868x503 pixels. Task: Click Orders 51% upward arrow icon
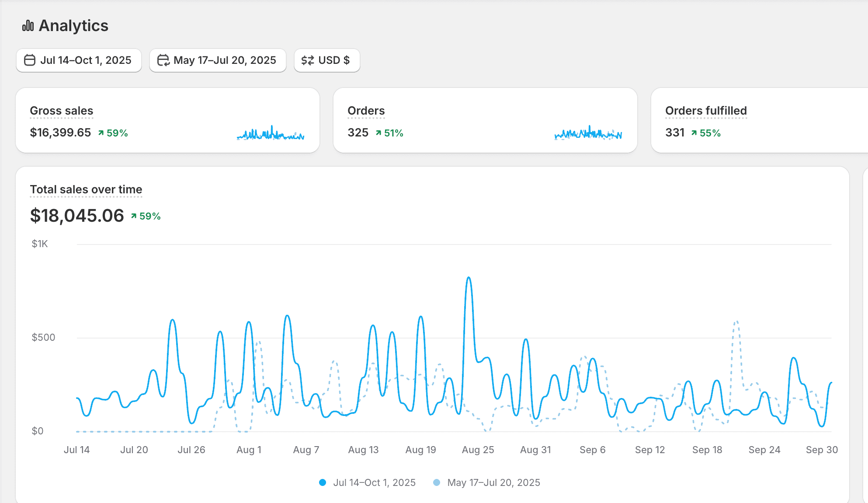tap(378, 133)
